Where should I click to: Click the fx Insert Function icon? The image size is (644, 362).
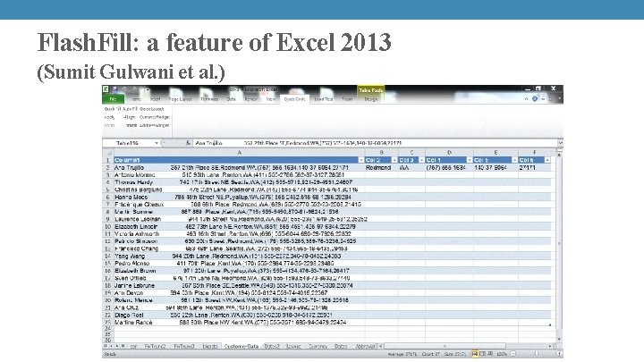188,143
